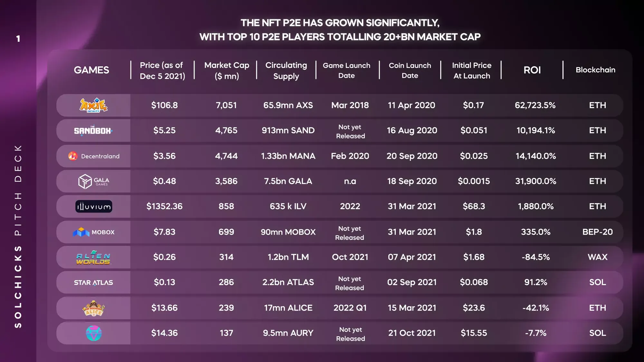
Task: Click the SOLCHICKS PITCH DECK side label
Action: [x=18, y=237]
